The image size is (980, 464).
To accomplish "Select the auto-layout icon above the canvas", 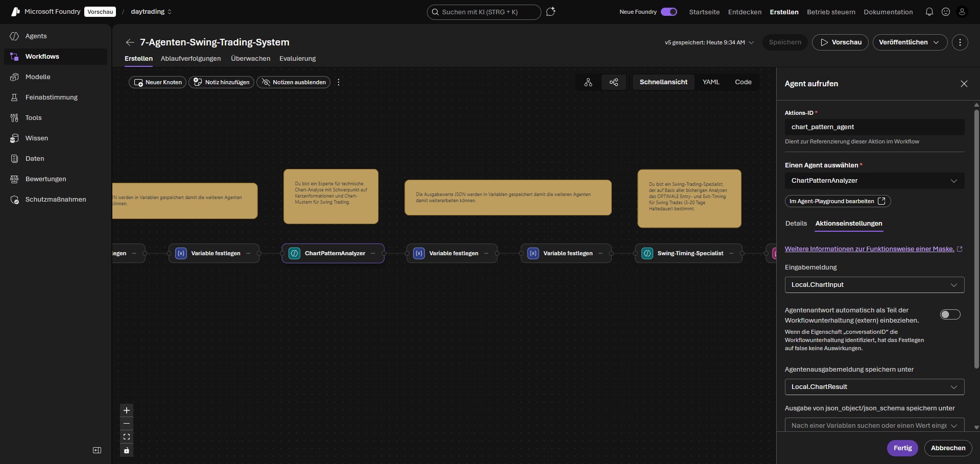I will tap(588, 82).
